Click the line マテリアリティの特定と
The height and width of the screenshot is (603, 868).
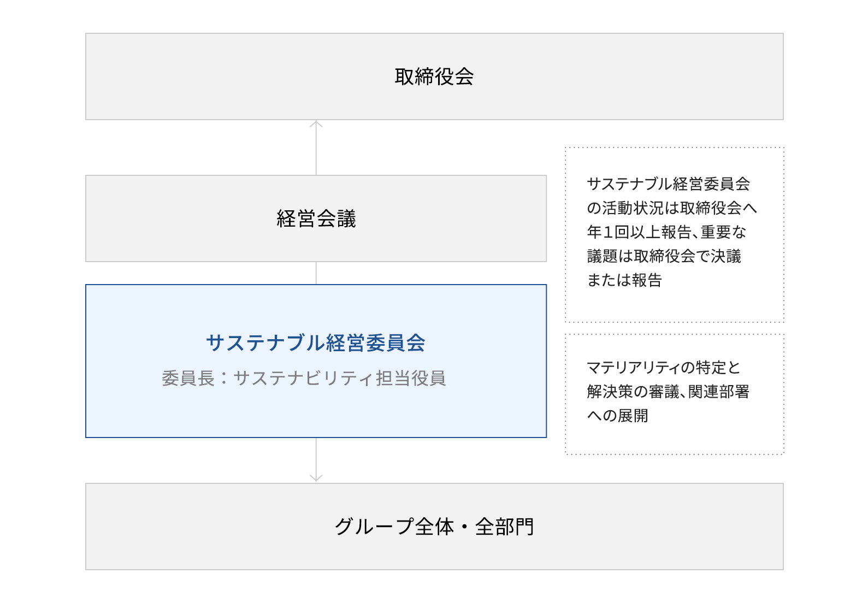tap(663, 368)
